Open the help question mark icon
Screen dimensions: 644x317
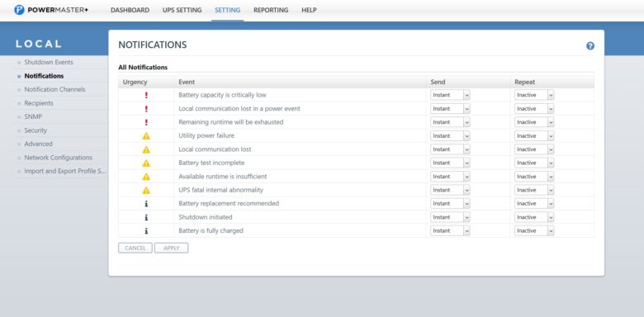590,46
